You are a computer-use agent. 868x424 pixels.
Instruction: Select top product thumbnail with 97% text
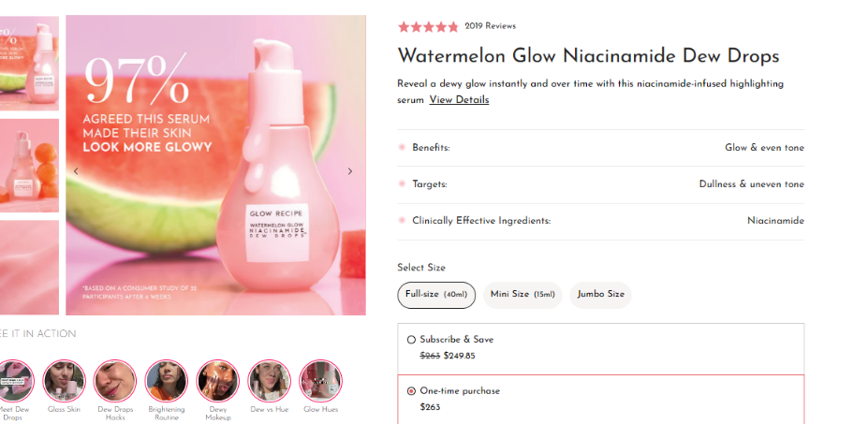[29, 63]
